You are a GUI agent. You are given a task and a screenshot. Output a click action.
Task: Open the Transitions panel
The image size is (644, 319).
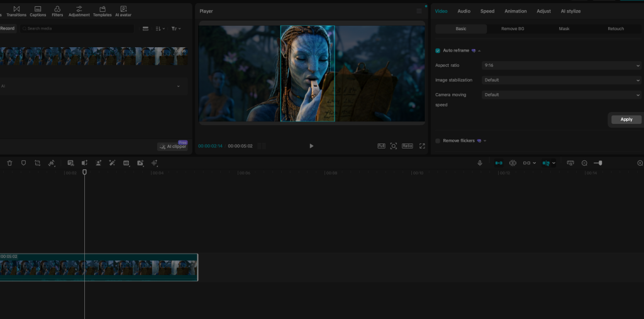coord(16,11)
